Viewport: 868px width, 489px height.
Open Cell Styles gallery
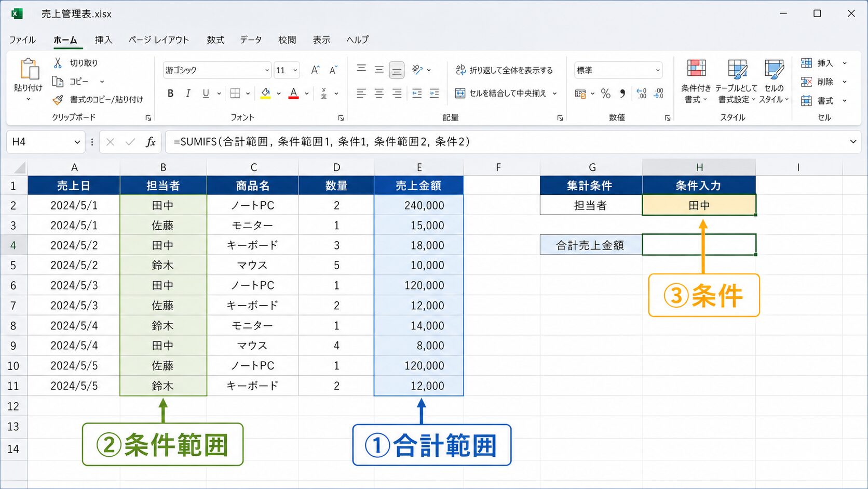click(x=774, y=81)
